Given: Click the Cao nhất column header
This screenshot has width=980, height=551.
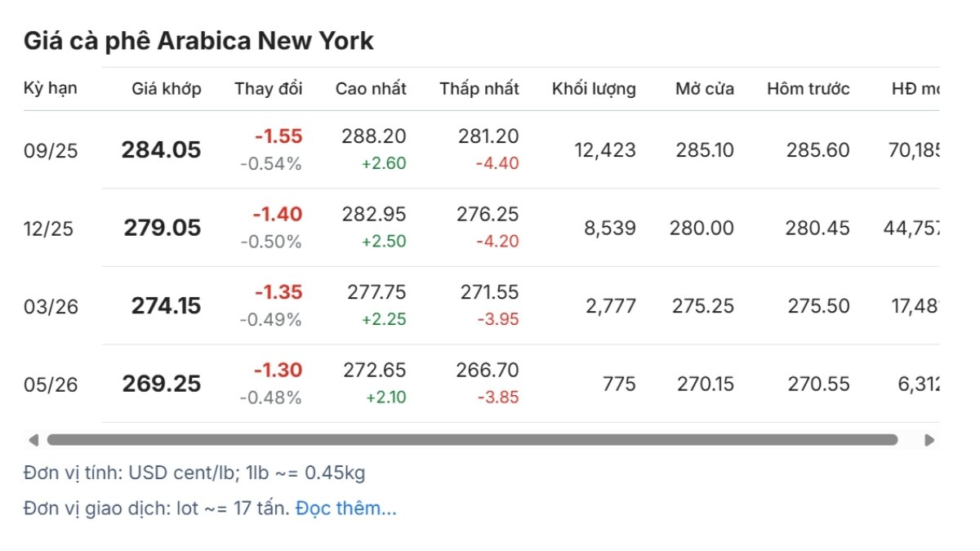Looking at the screenshot, I should tap(371, 89).
